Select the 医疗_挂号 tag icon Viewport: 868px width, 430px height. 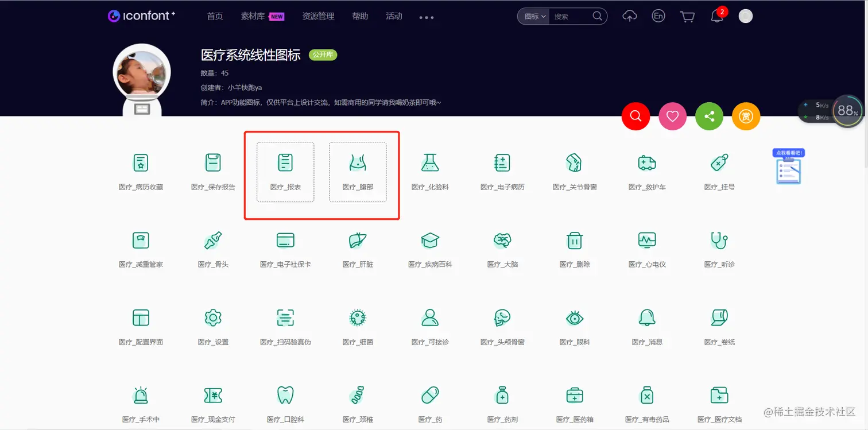coord(719,163)
